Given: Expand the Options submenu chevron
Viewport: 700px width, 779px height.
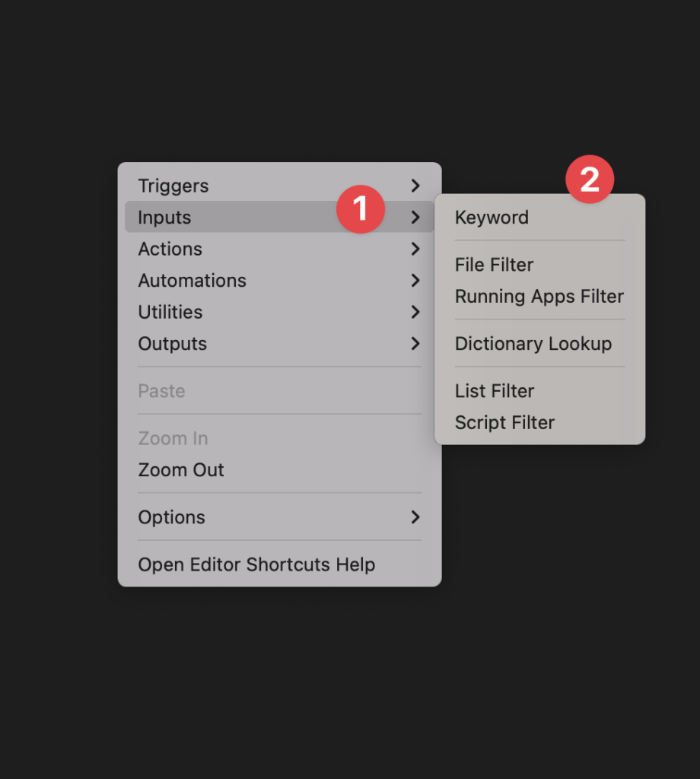Looking at the screenshot, I should pyautogui.click(x=415, y=517).
